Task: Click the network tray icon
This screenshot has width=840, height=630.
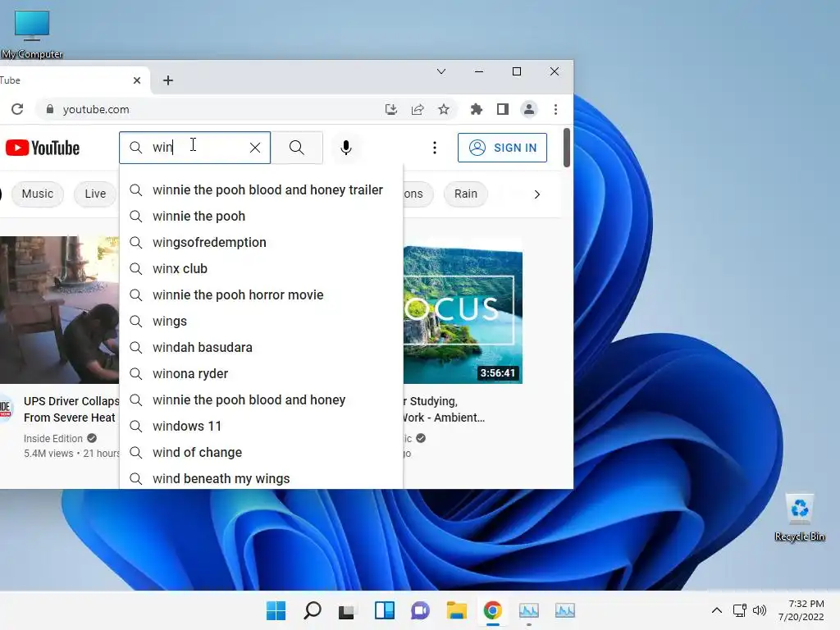Action: (740, 610)
